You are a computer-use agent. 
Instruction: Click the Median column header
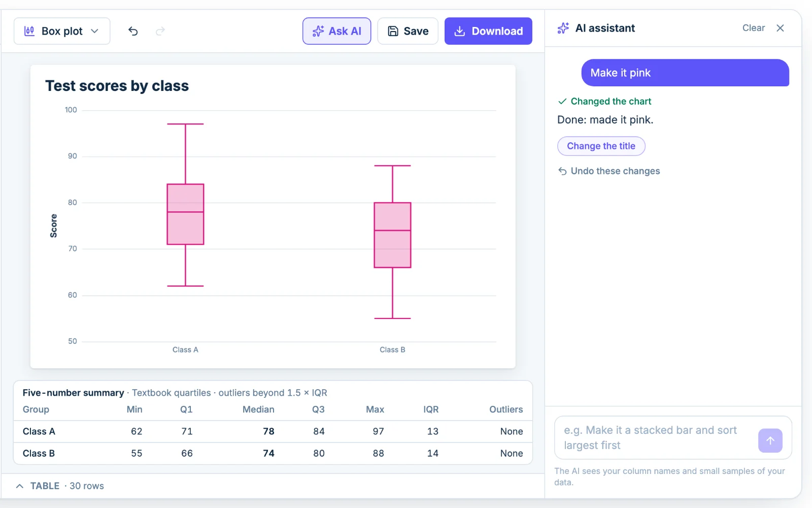click(258, 409)
